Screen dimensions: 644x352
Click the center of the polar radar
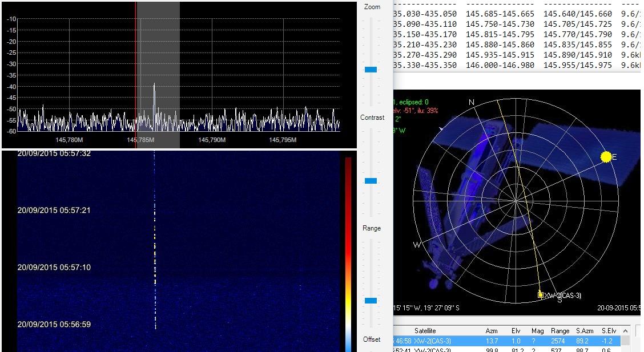click(x=516, y=200)
